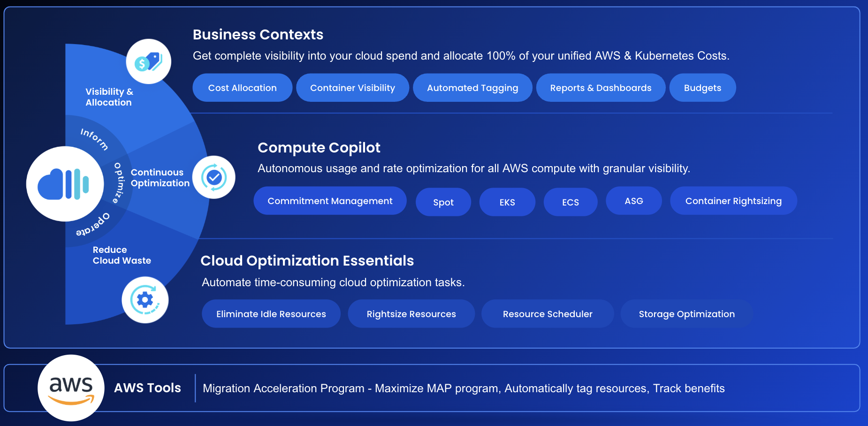This screenshot has width=868, height=426.
Task: Select the Spot pill
Action: (x=443, y=202)
